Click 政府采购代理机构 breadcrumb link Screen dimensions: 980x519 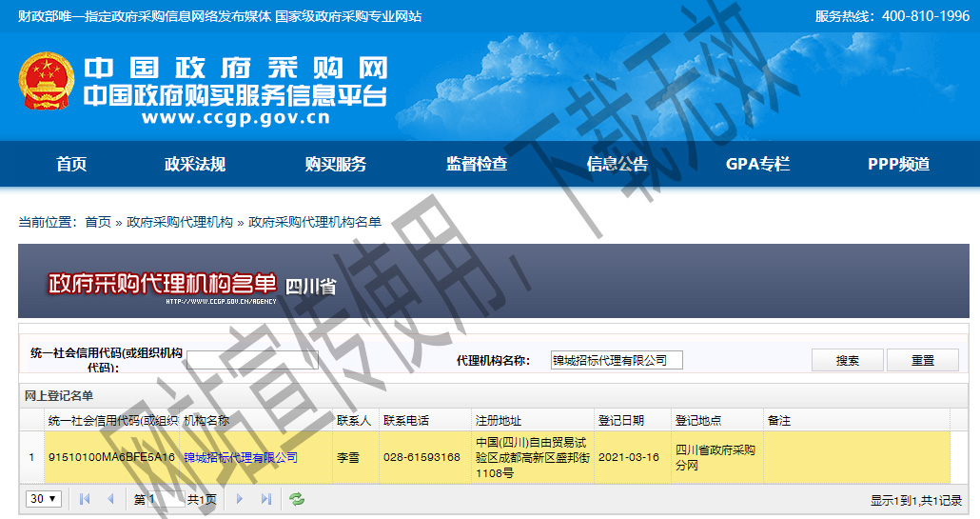(x=180, y=222)
